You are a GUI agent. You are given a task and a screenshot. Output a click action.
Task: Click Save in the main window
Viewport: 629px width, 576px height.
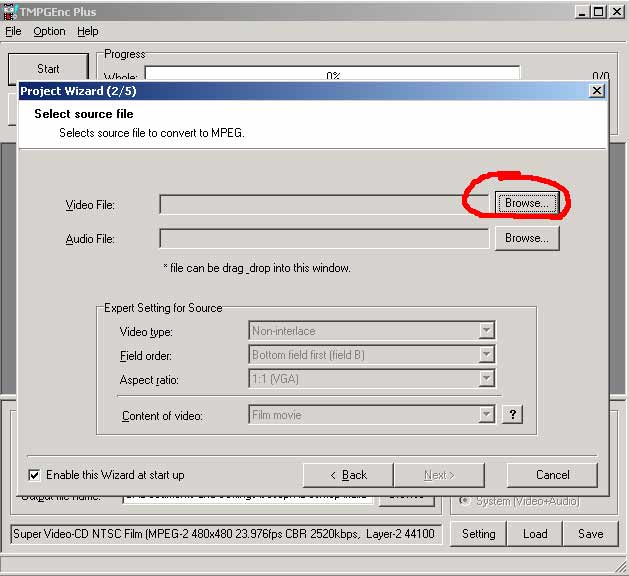(590, 534)
